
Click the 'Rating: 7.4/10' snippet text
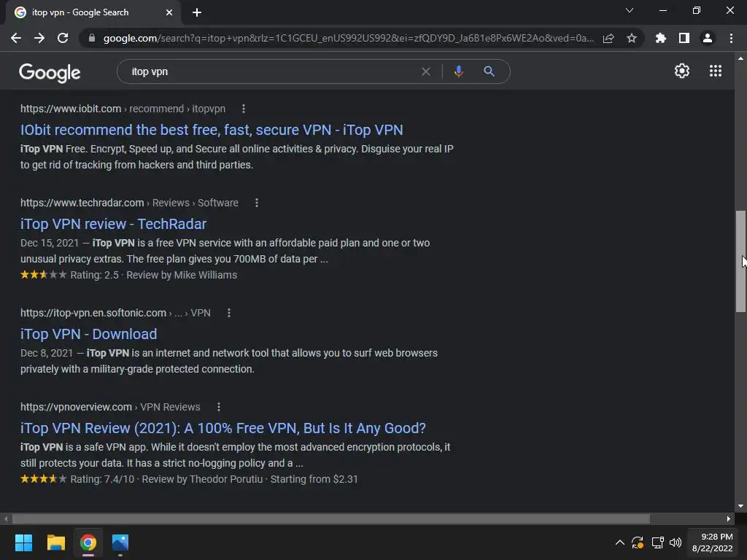pos(102,480)
